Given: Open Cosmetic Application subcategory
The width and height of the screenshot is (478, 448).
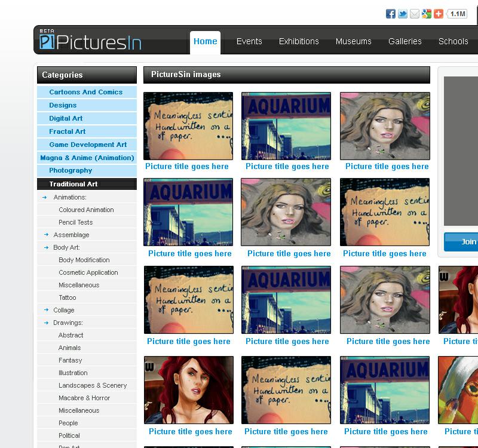Looking at the screenshot, I should click(x=88, y=272).
